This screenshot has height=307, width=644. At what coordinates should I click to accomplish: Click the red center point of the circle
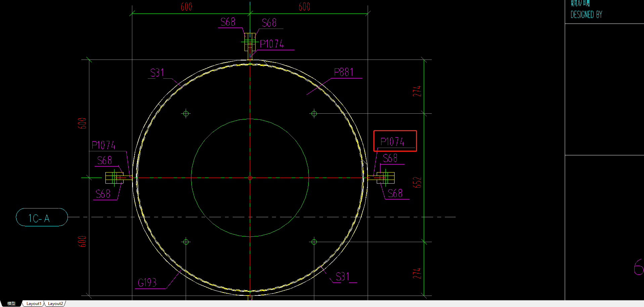click(250, 178)
